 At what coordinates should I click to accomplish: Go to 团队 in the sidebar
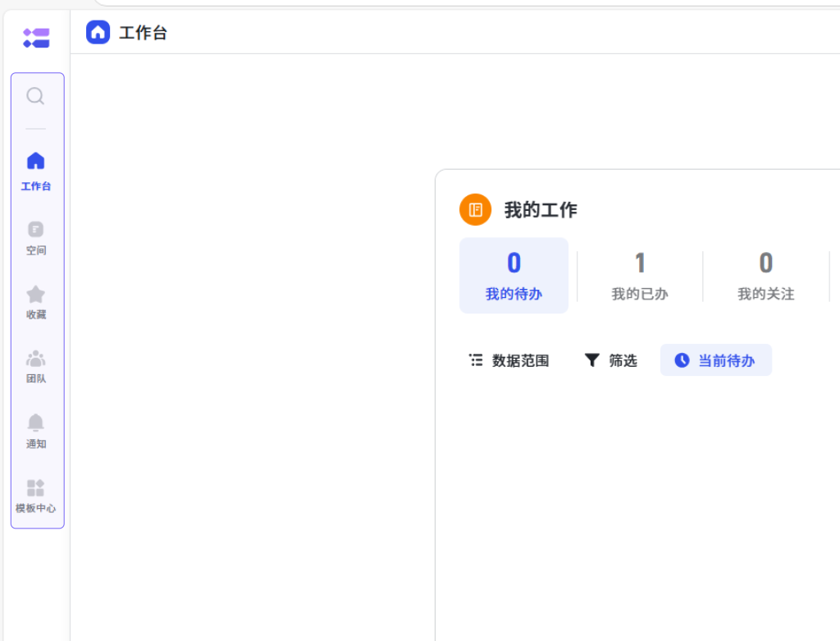coord(35,366)
